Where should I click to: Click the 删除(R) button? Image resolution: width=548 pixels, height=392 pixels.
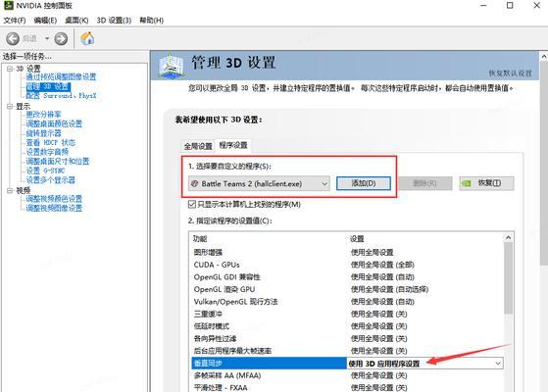coord(425,183)
